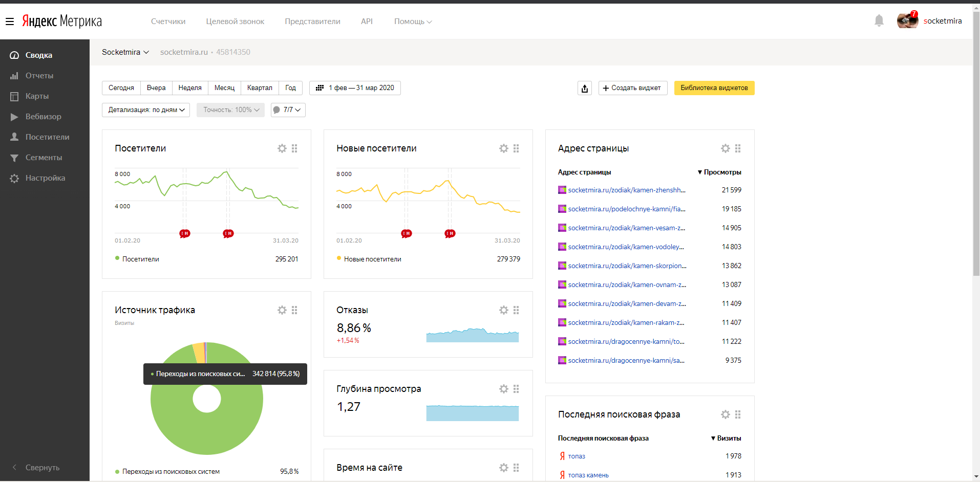This screenshot has height=482, width=980.
Task: Open the Socketmira counter selector dropdown
Action: (x=125, y=52)
